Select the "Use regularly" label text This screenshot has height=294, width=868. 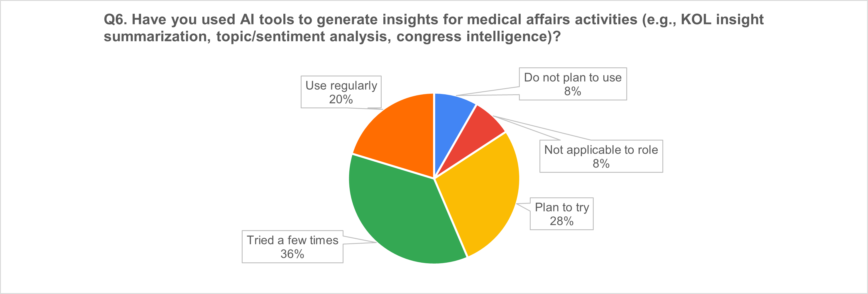[x=341, y=86]
